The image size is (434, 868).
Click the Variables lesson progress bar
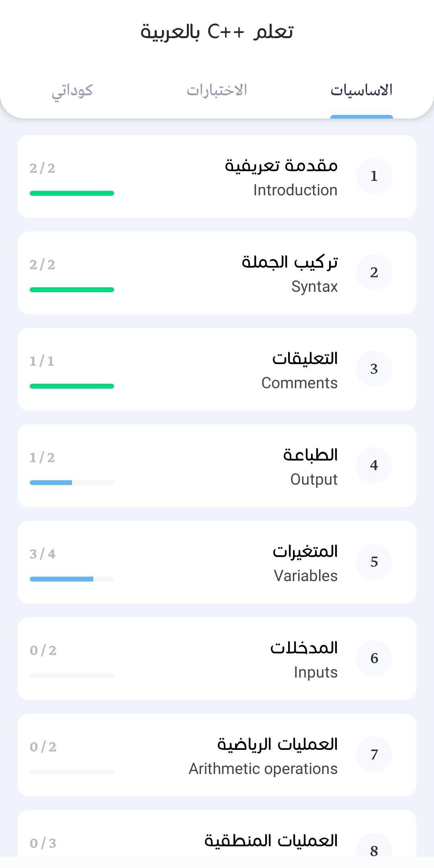[x=72, y=579]
